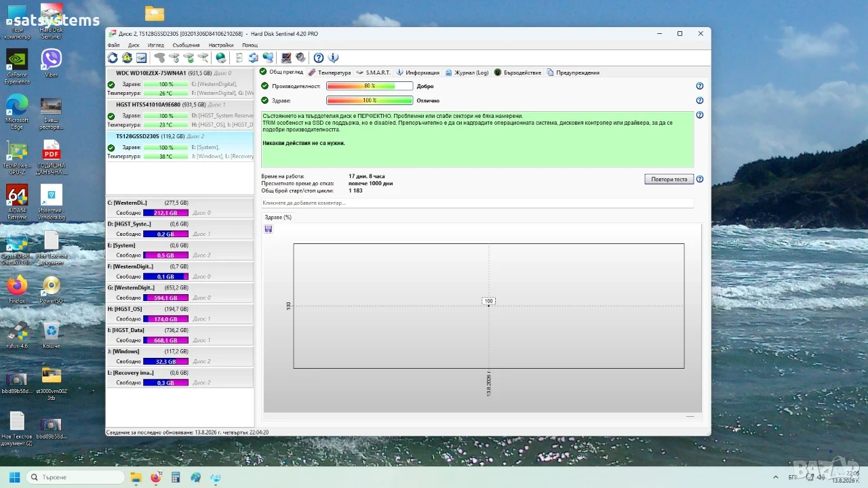Click the help icon beside the performance bar

point(700,86)
